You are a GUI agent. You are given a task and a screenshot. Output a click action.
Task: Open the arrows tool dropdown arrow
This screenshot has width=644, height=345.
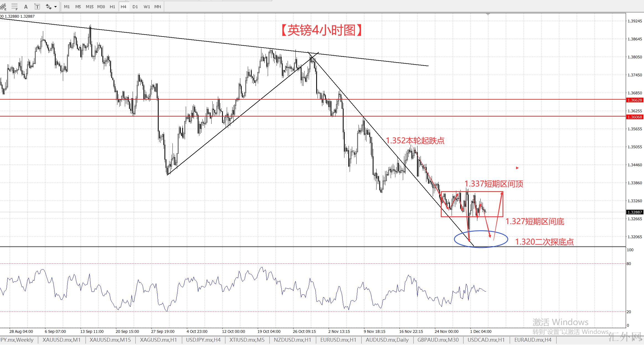(x=55, y=7)
